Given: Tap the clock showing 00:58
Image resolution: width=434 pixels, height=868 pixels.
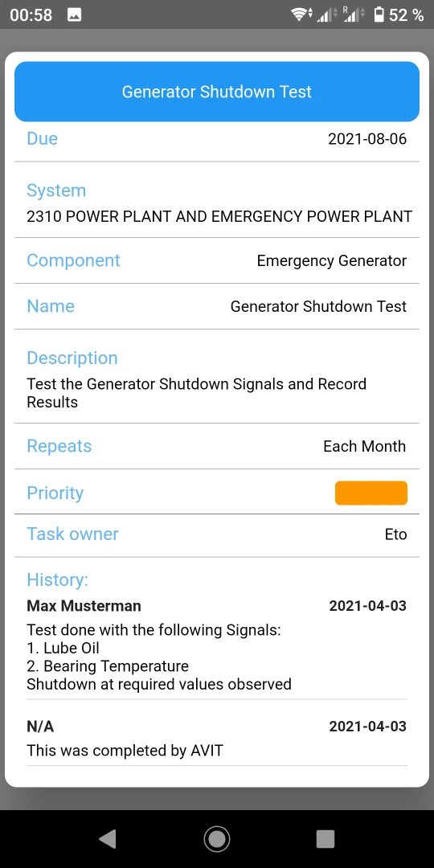Looking at the screenshot, I should [31, 15].
